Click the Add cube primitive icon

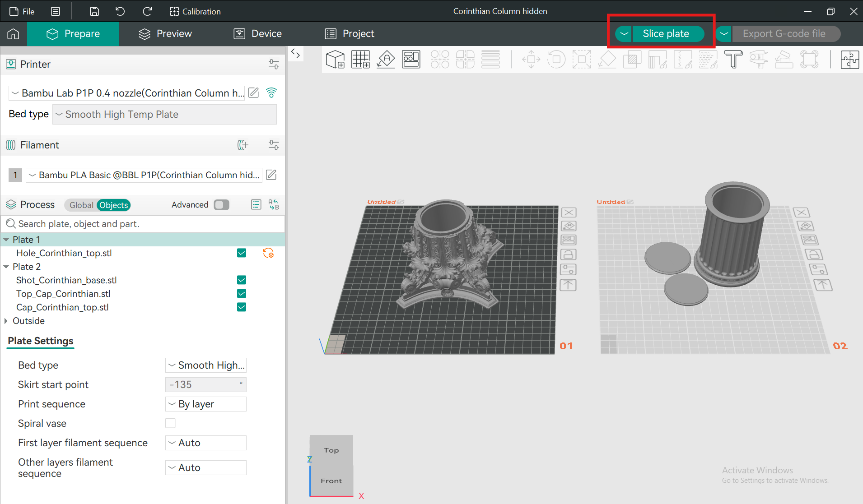point(335,59)
